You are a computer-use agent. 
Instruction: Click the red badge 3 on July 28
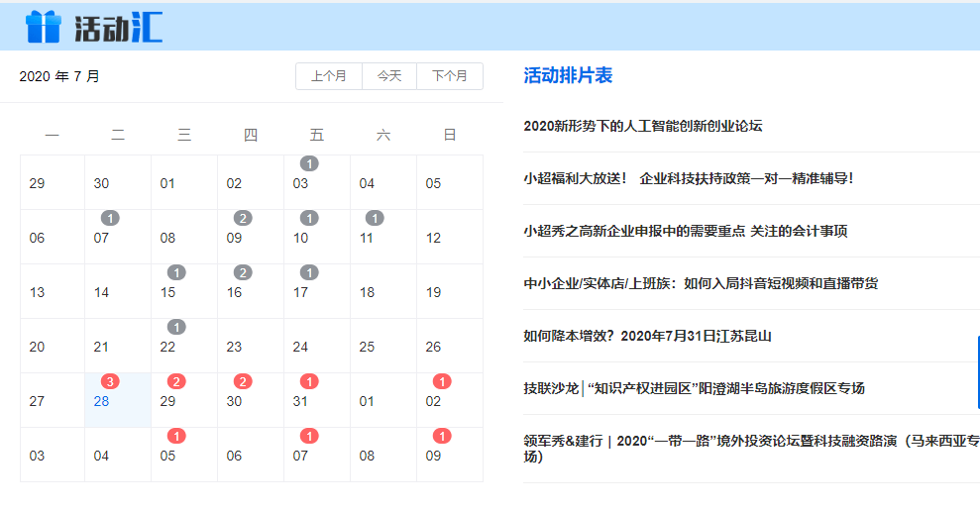click(110, 381)
